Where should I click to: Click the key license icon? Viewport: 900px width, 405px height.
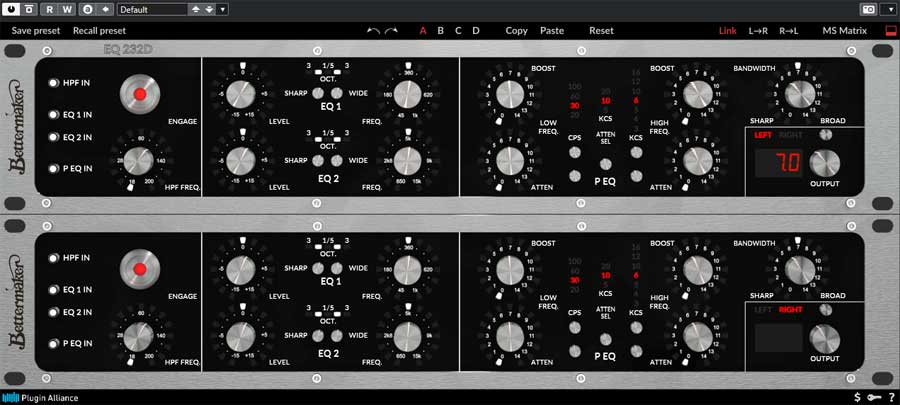(875, 397)
